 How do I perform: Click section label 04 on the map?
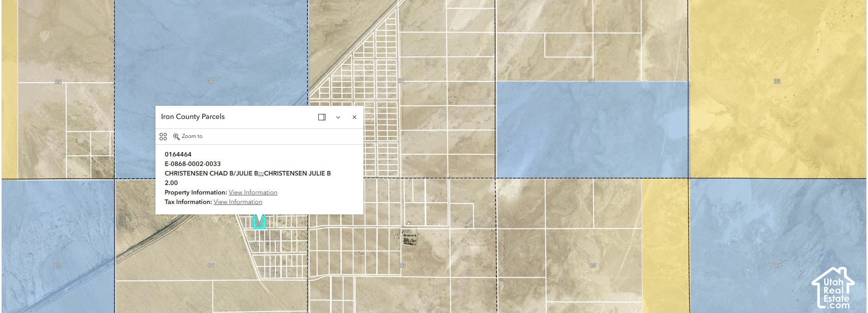tap(778, 266)
